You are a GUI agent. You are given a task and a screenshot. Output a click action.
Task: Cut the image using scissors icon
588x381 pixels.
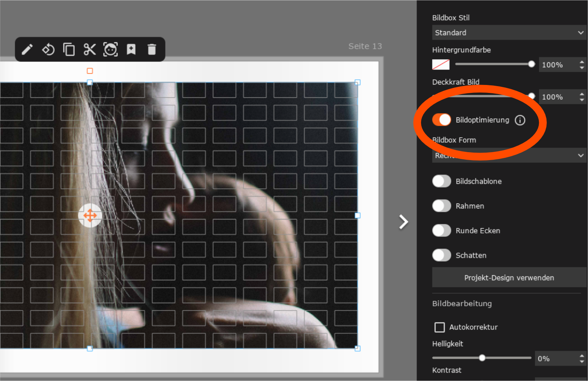point(90,49)
